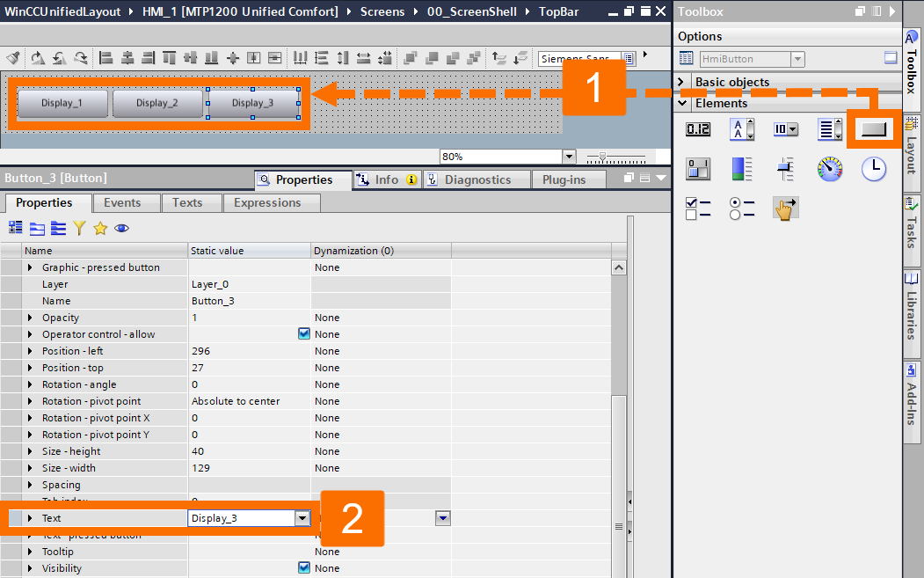Click the Size - width value 129

click(x=249, y=468)
